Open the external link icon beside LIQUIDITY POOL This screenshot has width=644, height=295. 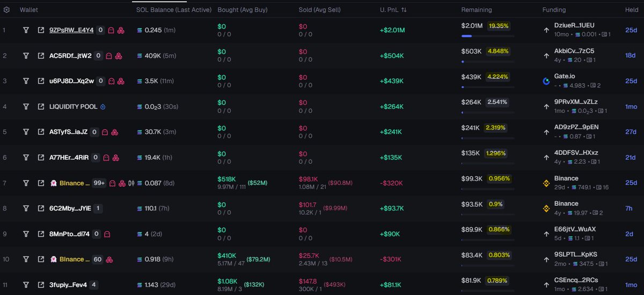coord(41,106)
